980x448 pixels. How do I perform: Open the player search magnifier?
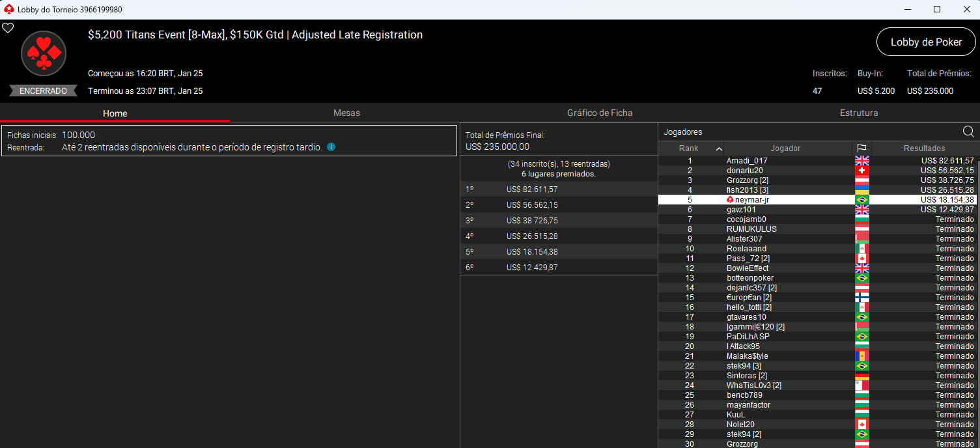click(968, 132)
